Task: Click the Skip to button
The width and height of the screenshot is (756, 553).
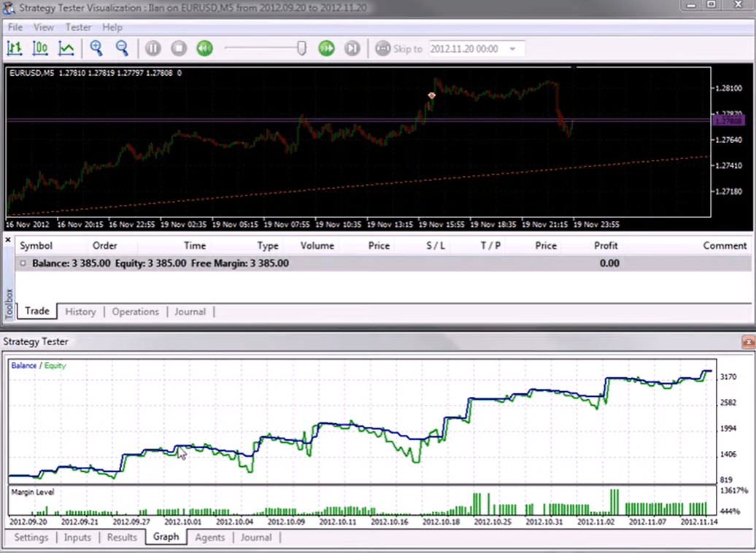Action: (x=398, y=49)
